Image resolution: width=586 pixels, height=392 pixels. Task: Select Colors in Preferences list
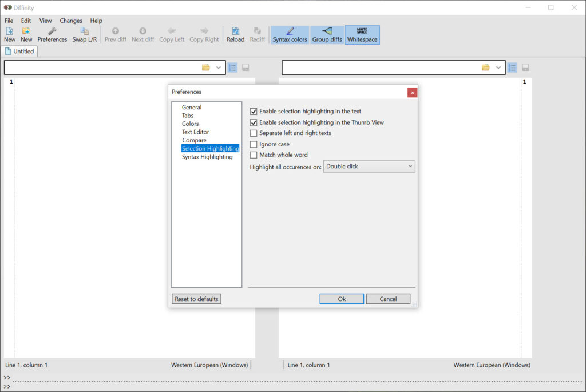click(x=190, y=124)
